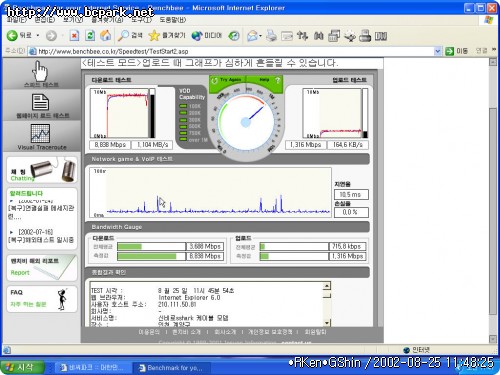Click the IE Forward arrow button

click(x=51, y=36)
